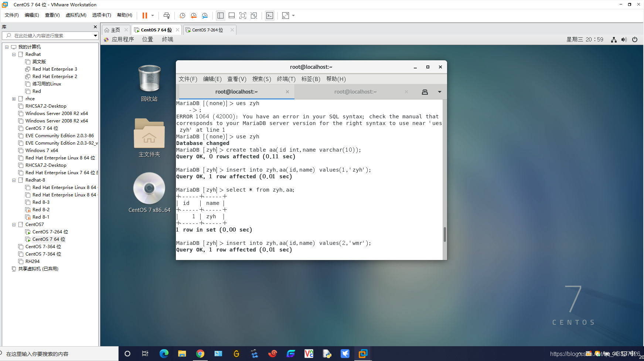The height and width of the screenshot is (361, 644).
Task: Open the 选项卡(T) menu
Action: tap(102, 15)
